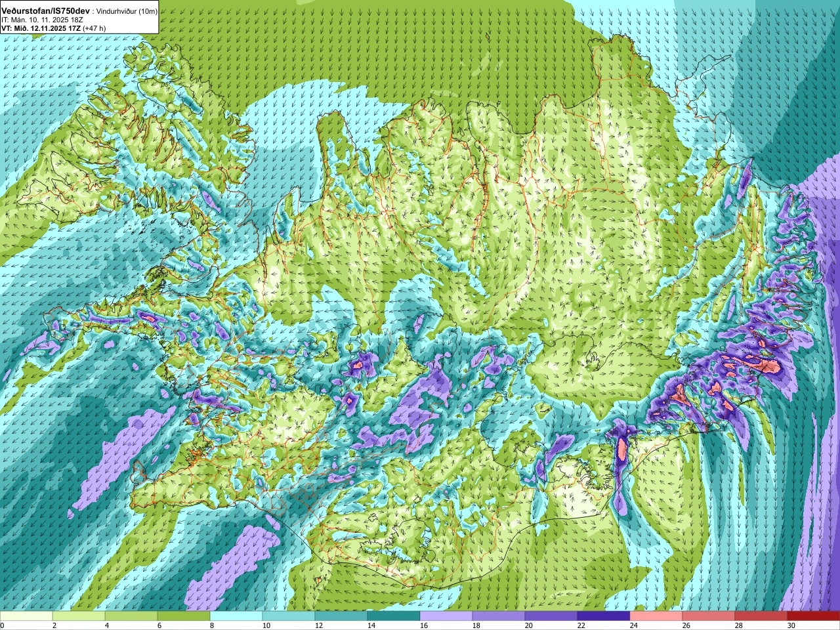The width and height of the screenshot is (840, 630).
Task: Click the legend label '28'
Action: click(738, 625)
